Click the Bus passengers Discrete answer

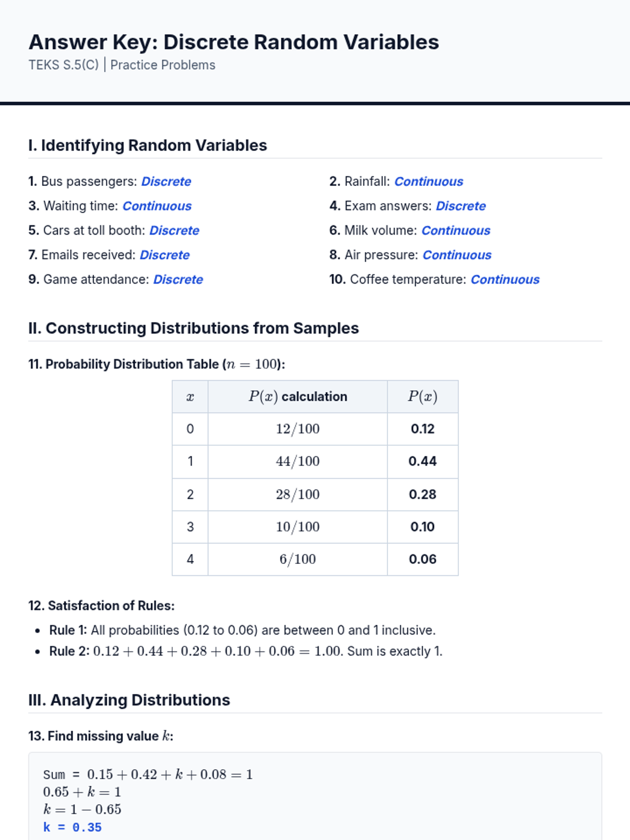[166, 182]
